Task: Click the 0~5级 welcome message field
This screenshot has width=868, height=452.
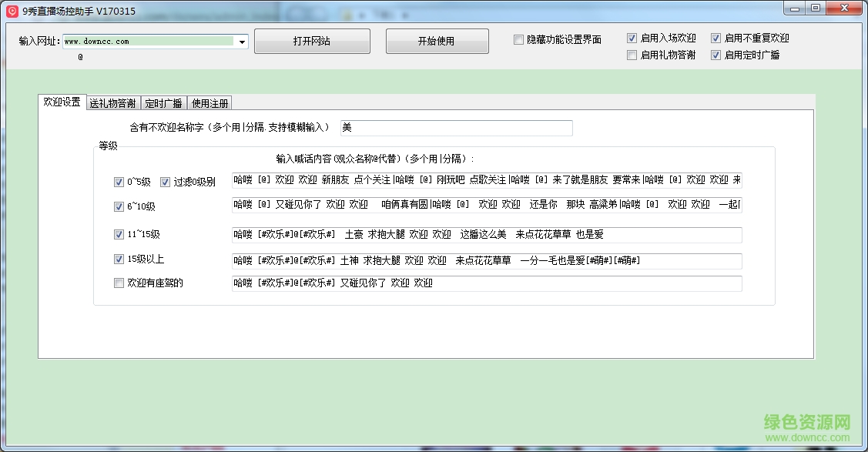Action: (487, 180)
